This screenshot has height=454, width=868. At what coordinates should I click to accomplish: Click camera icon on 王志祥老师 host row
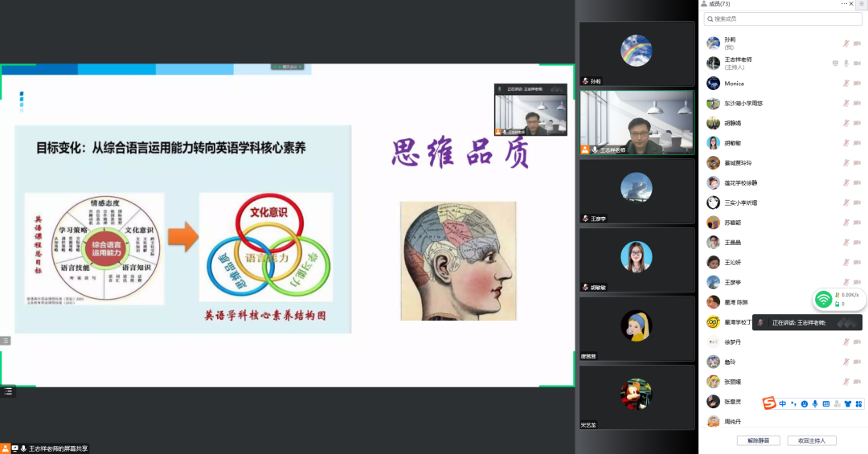click(857, 63)
